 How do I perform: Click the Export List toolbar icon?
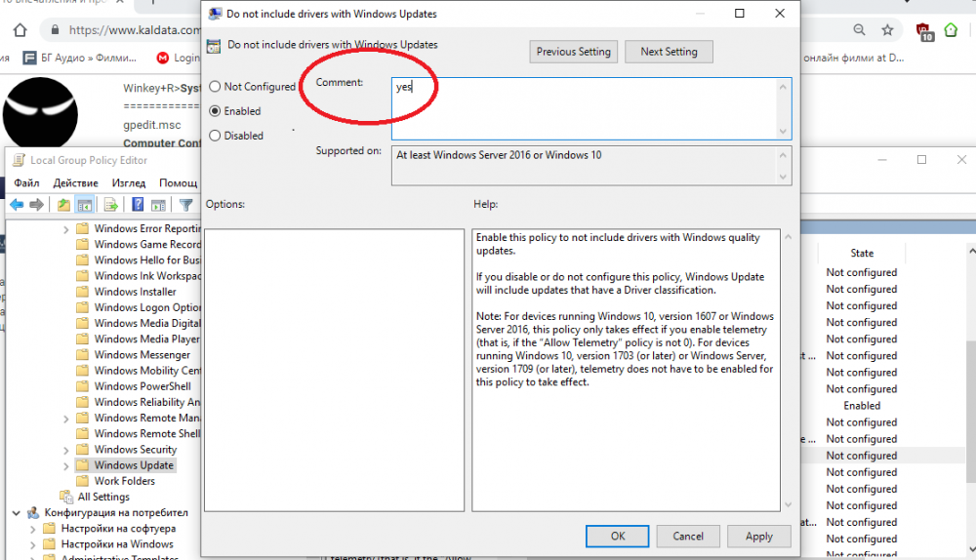click(111, 205)
